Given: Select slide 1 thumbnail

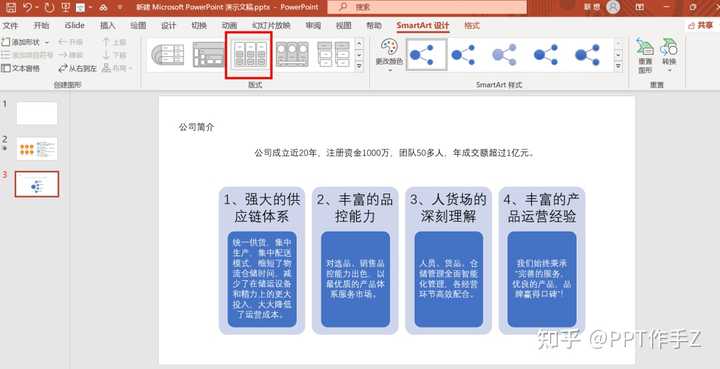Looking at the screenshot, I should [37, 113].
